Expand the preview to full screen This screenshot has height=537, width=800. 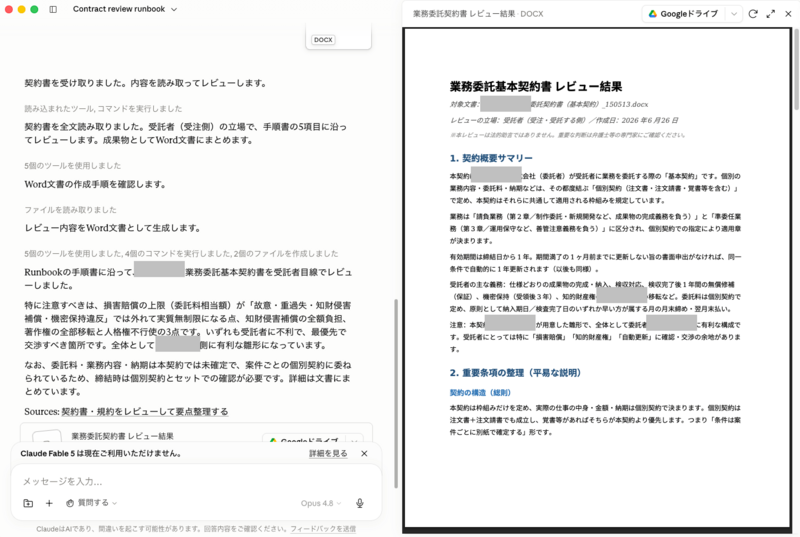770,14
